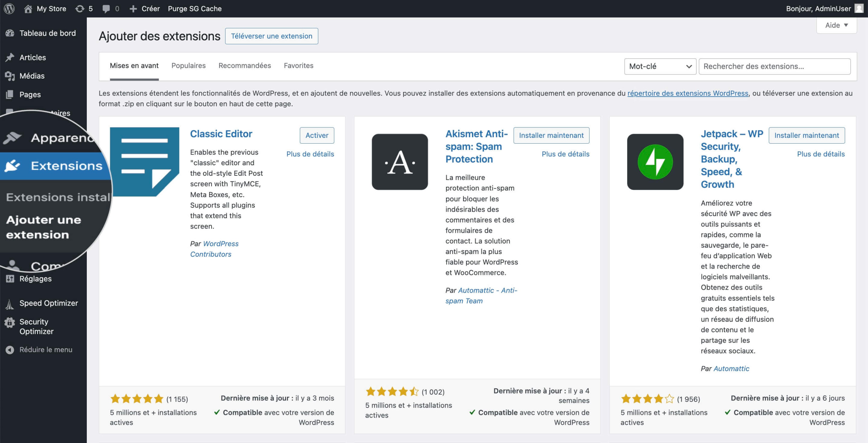Click the Articles pin icon

click(x=10, y=58)
